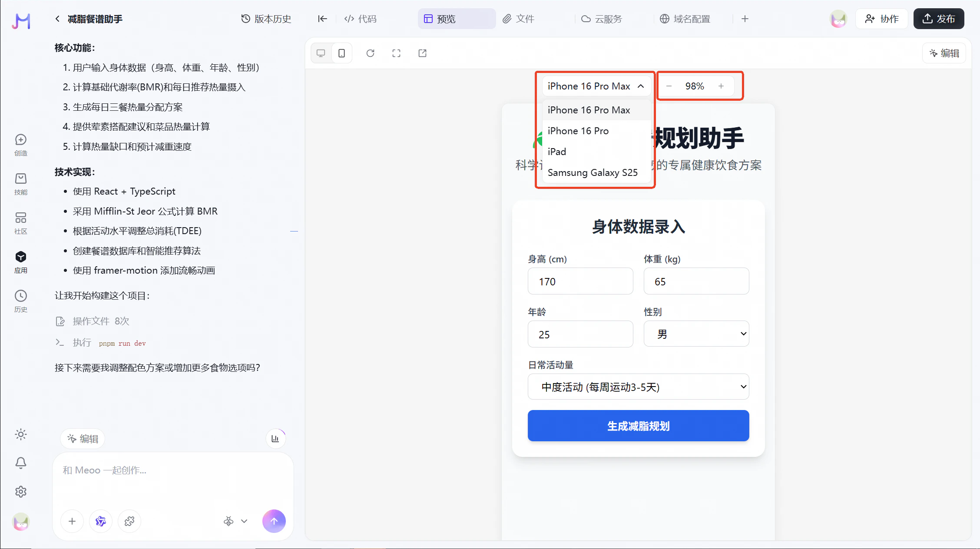The height and width of the screenshot is (549, 980).
Task: Toggle light/dark theme sun icon
Action: click(x=21, y=434)
